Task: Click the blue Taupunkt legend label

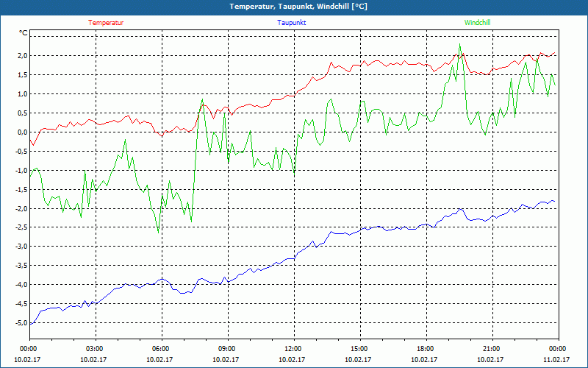Action: (291, 23)
